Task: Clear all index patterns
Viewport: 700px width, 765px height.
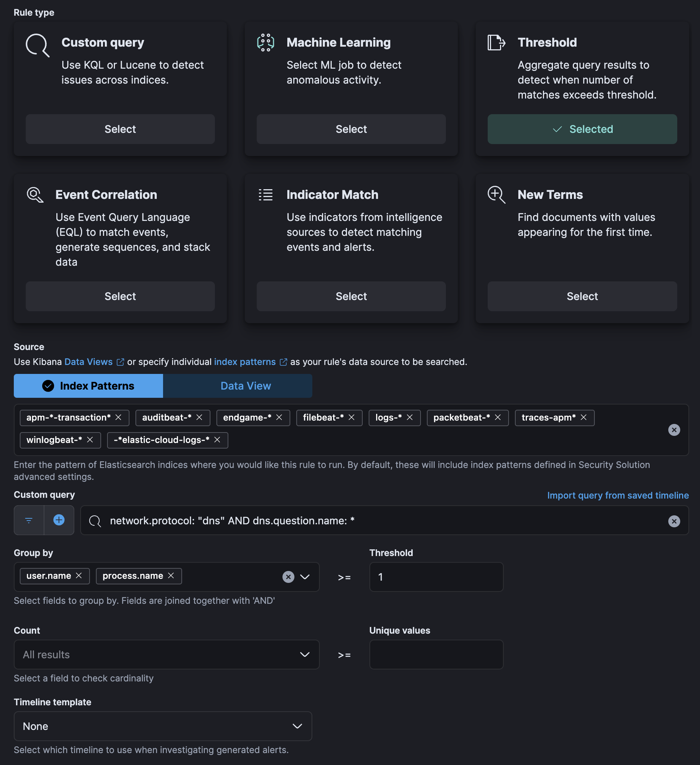Action: (x=674, y=430)
